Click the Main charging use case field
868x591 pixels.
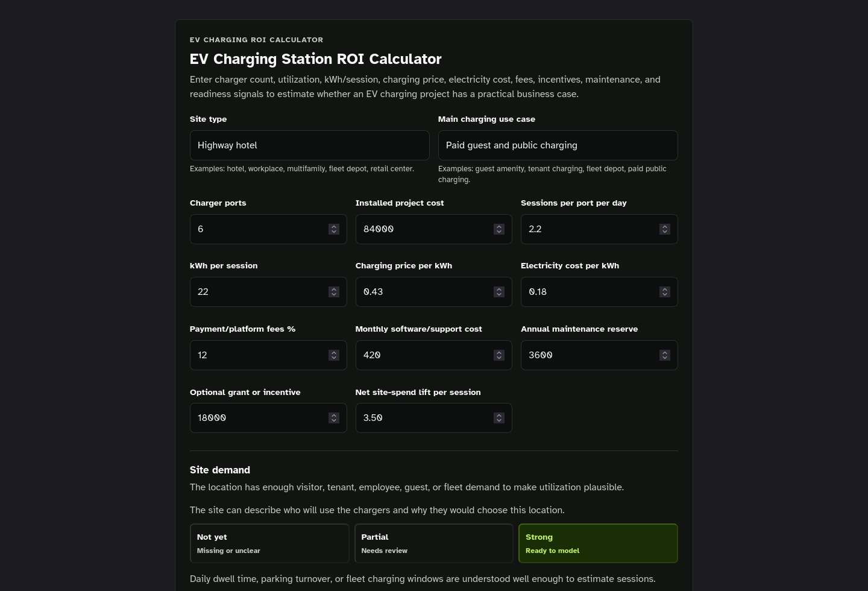tap(558, 145)
